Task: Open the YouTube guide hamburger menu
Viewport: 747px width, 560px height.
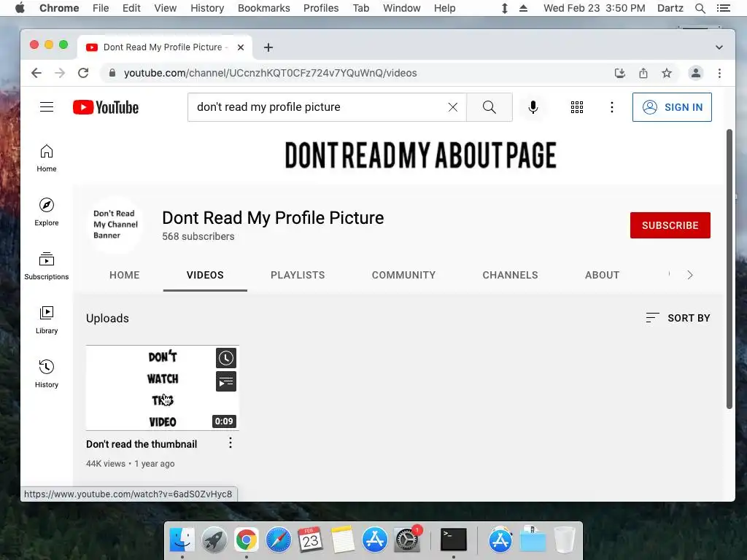Action: click(46, 107)
